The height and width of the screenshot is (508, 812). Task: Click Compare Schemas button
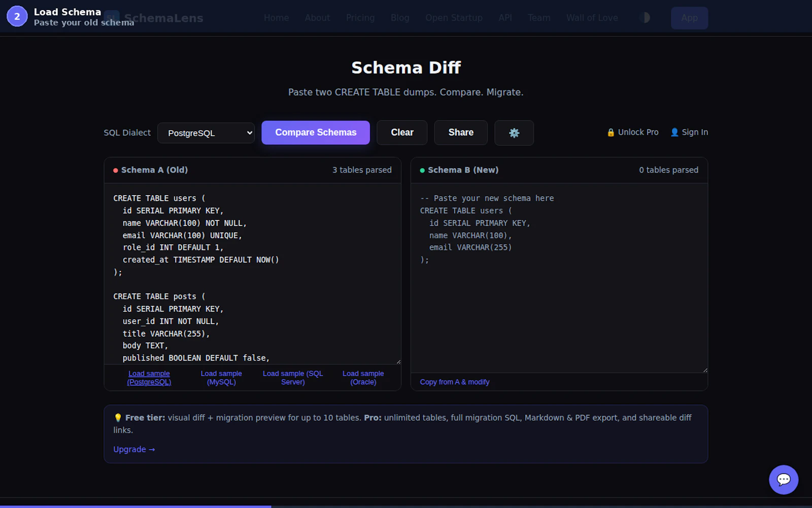316,133
